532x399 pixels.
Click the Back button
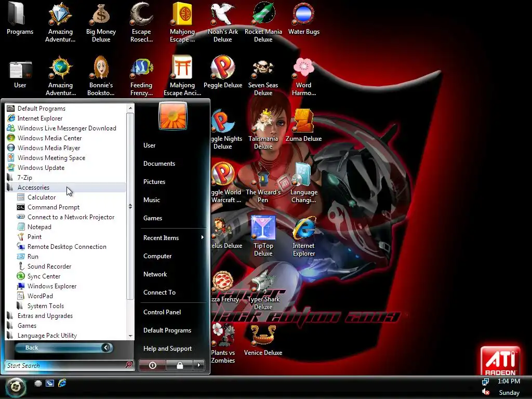tap(64, 348)
